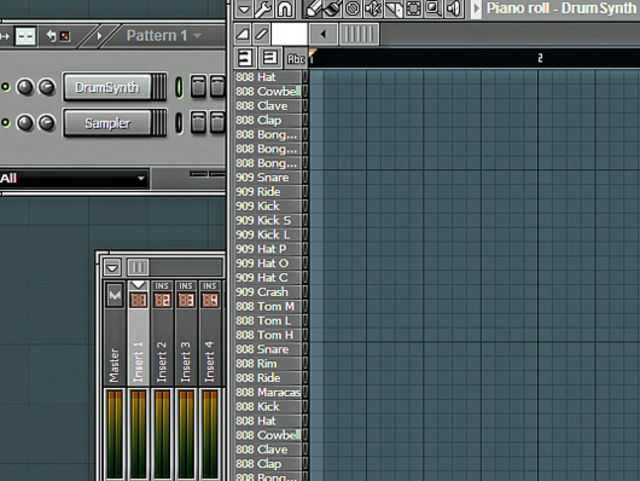
Task: Click the 909 Crash key row
Action: click(268, 292)
